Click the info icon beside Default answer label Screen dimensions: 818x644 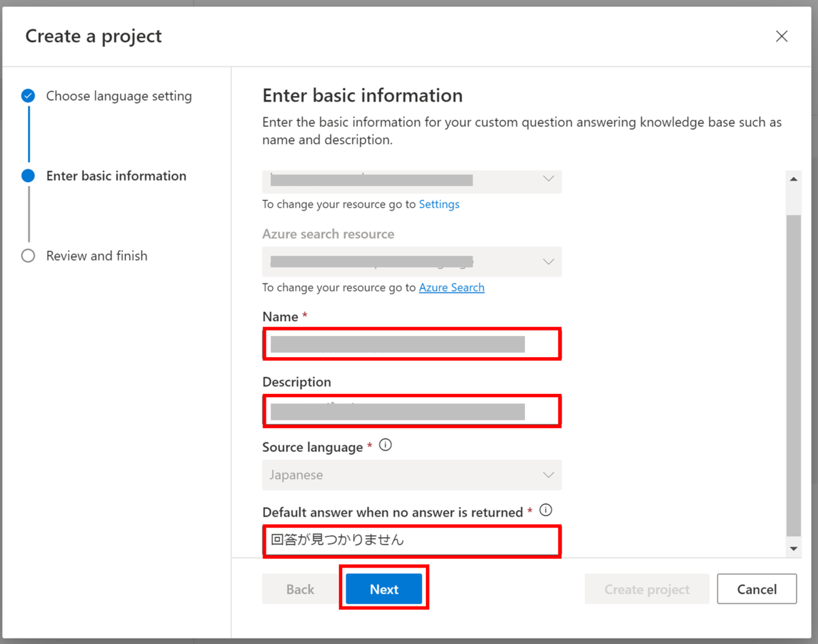545,510
